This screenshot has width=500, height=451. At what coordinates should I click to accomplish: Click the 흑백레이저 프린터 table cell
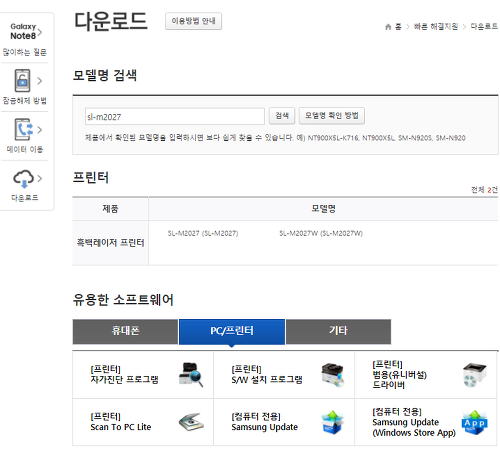(110, 243)
